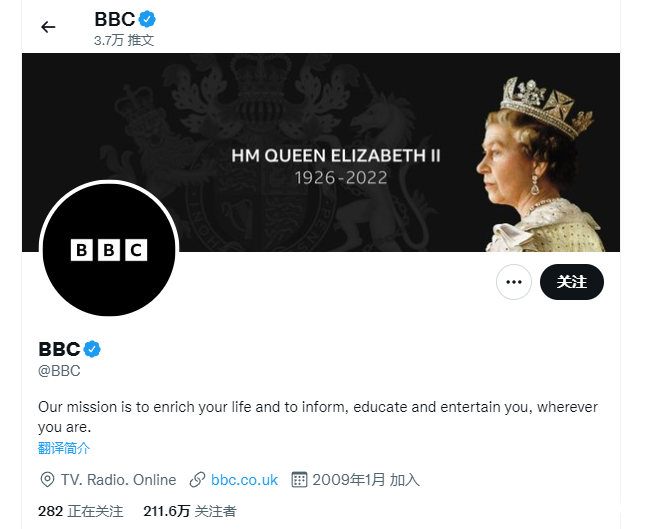
Task: View the 211.6万 关注者 followers list
Action: pos(190,511)
